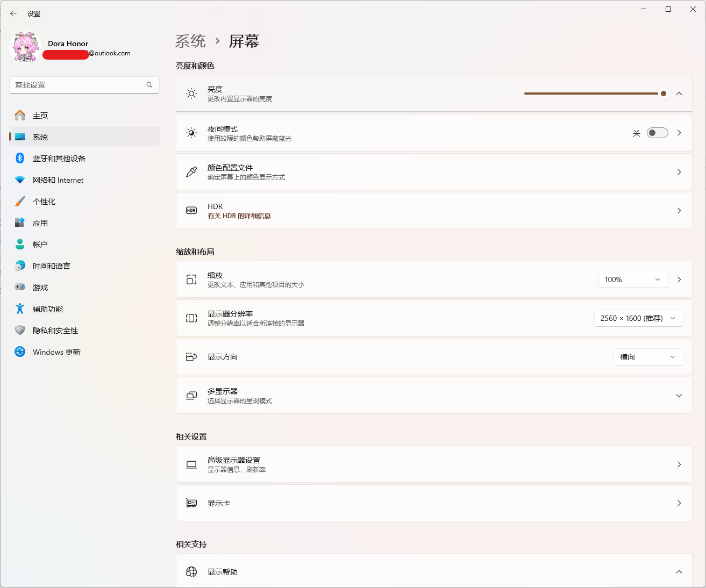Open the 显示器分辨率 dropdown
Viewport: 706px width, 588px height.
638,318
